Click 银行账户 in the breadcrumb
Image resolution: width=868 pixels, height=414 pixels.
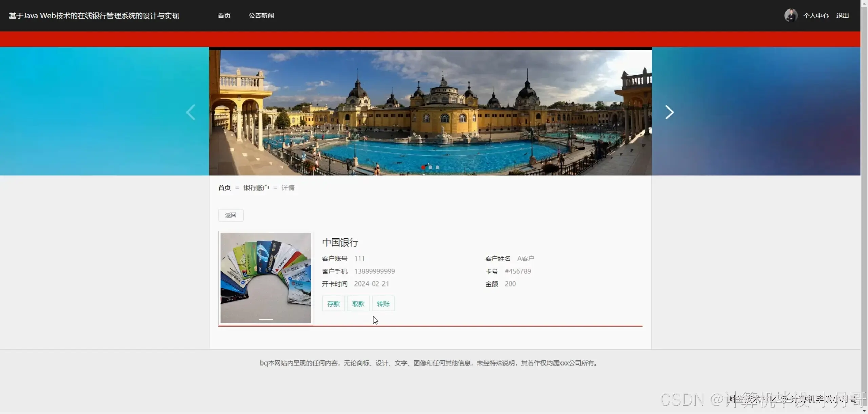pos(256,188)
